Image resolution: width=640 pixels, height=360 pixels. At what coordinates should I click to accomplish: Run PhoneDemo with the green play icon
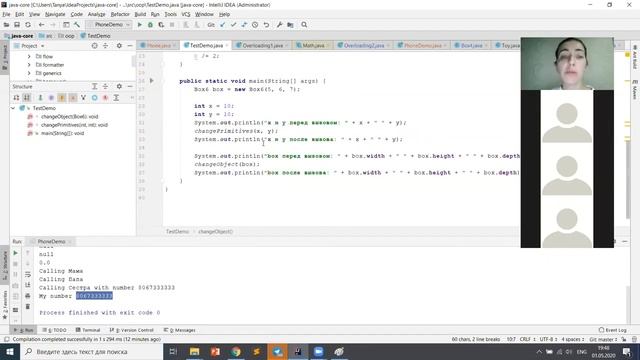140,25
